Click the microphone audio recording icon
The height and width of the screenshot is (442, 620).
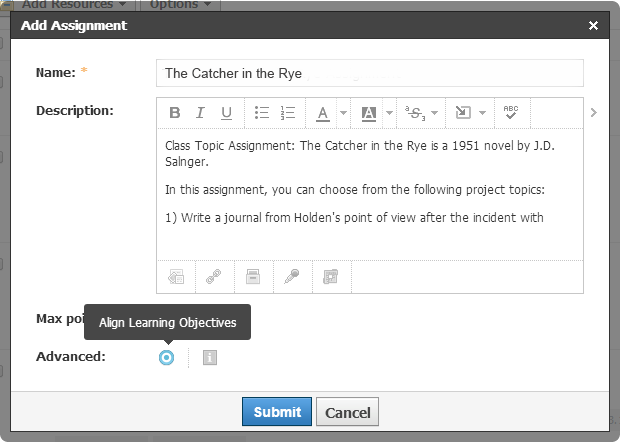pos(291,275)
